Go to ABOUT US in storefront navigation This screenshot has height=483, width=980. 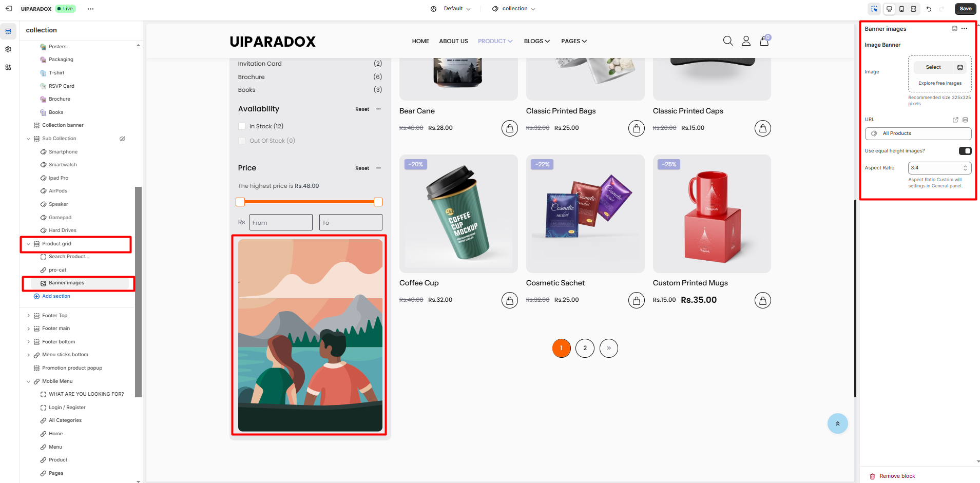pos(453,41)
